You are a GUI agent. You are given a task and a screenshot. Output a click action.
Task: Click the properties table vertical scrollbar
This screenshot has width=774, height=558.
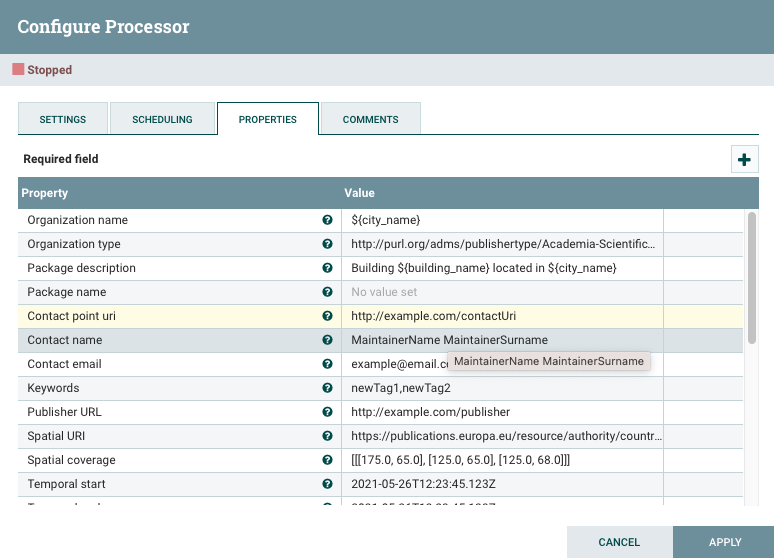[x=751, y=278]
